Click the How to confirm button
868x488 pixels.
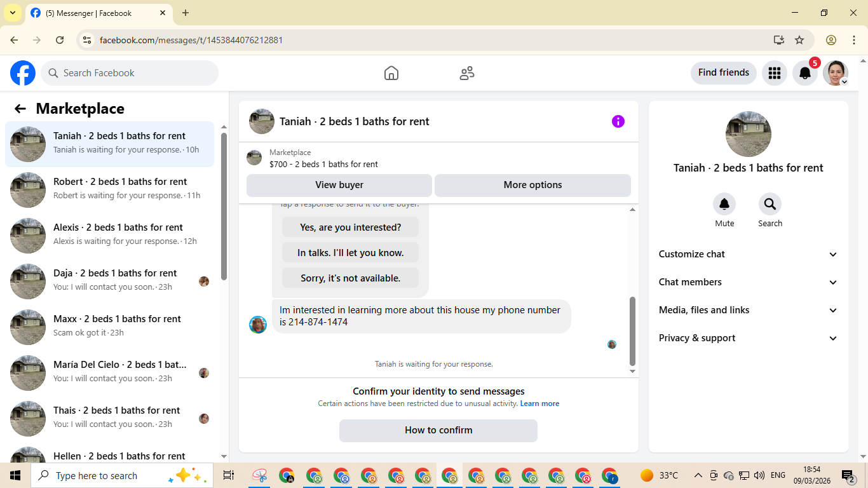pyautogui.click(x=438, y=430)
